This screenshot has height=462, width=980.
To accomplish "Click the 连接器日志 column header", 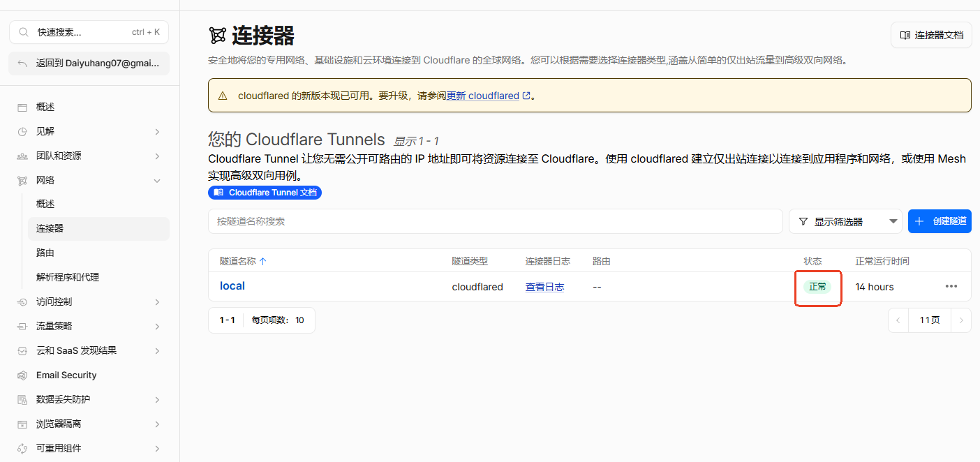I will tap(548, 261).
